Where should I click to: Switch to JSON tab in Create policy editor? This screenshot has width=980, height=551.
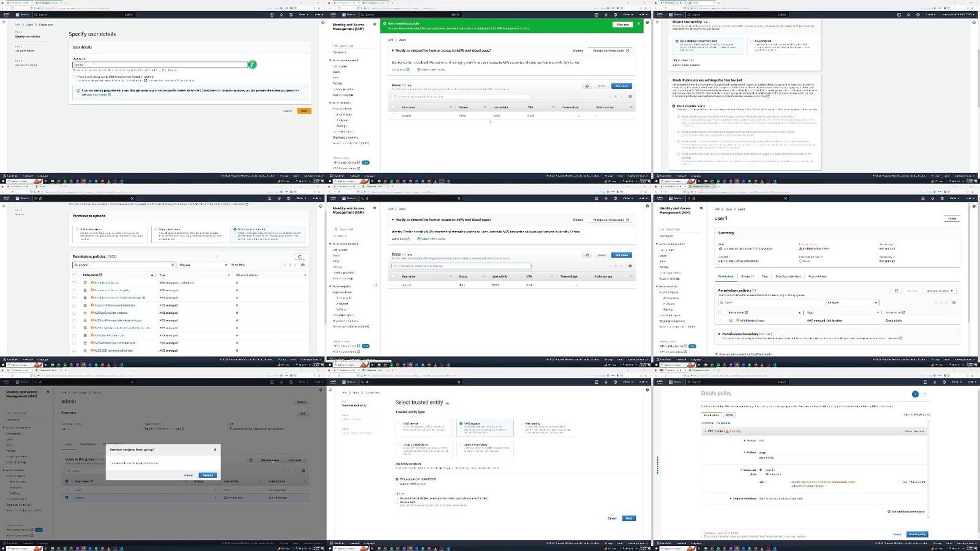point(729,415)
